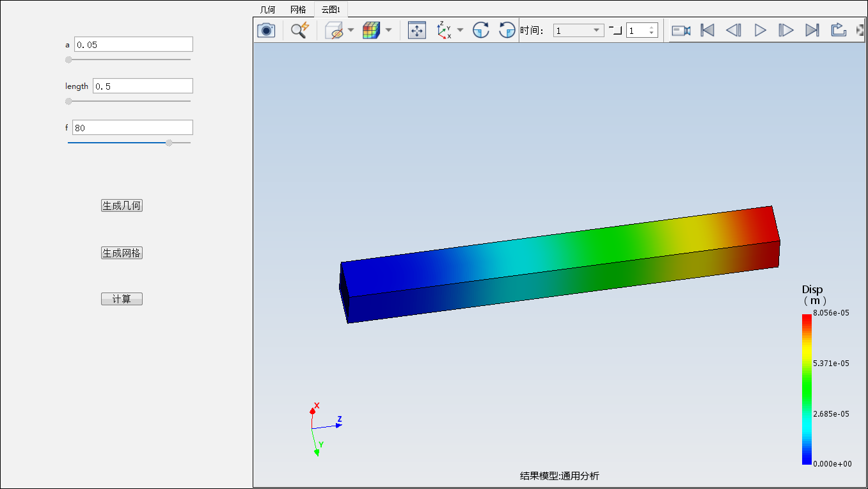
Task: Click the magnifier quick-zoom icon
Action: pos(300,30)
